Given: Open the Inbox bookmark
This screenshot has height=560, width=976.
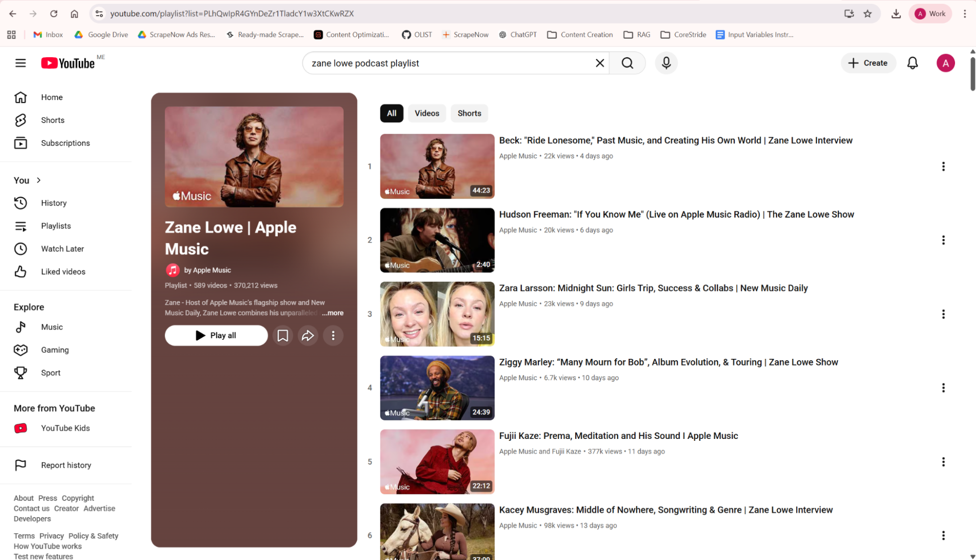Looking at the screenshot, I should 48,35.
